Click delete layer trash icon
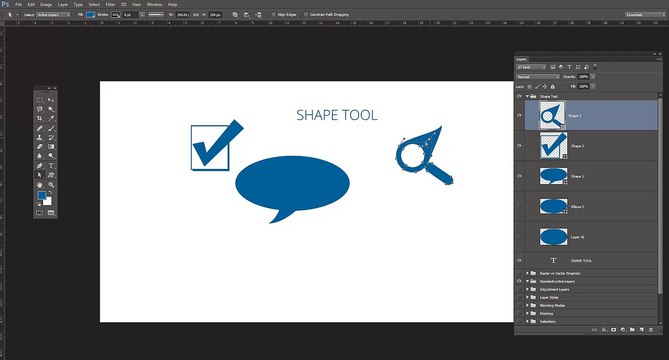 (x=651, y=330)
